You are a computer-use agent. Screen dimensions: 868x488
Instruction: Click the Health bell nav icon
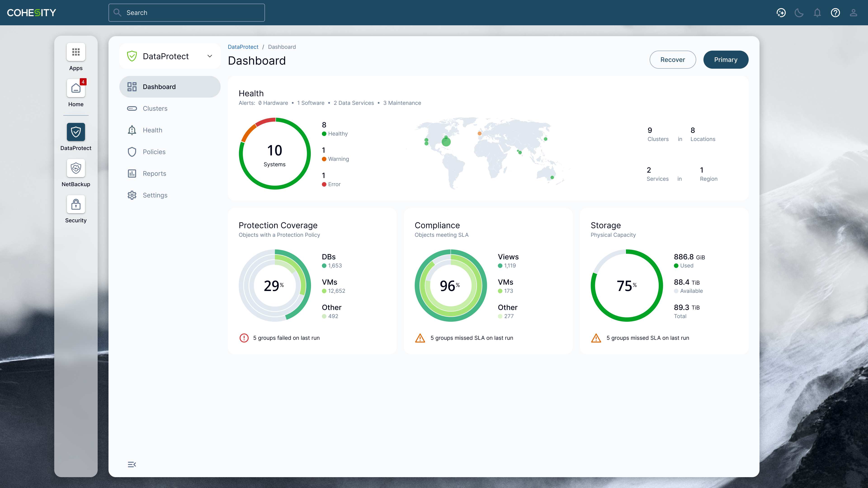[132, 130]
